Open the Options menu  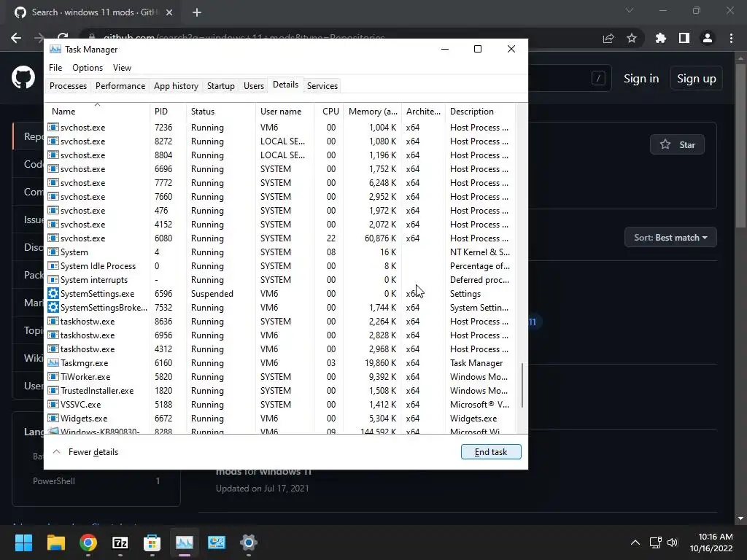click(88, 68)
